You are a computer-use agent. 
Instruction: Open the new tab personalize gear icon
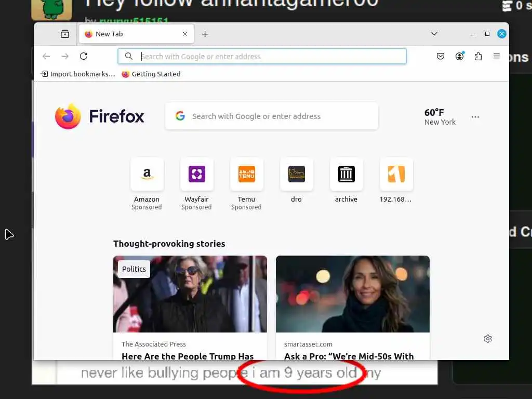tap(488, 339)
